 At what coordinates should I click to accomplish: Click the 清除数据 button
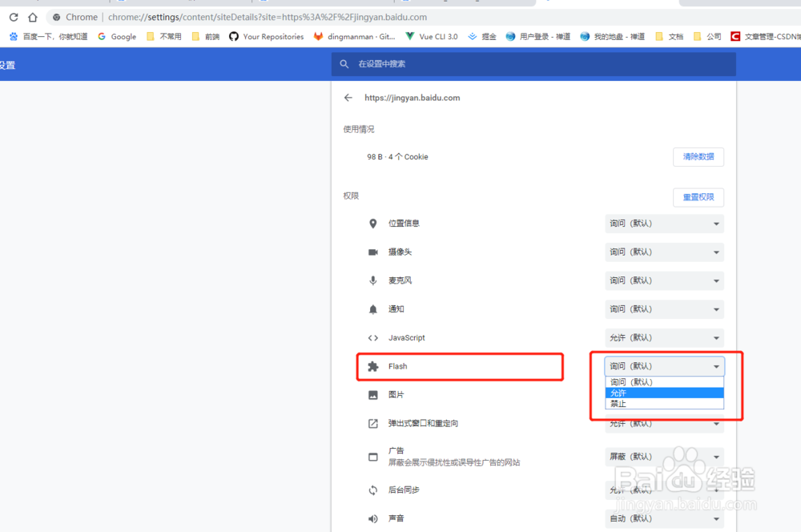(698, 156)
